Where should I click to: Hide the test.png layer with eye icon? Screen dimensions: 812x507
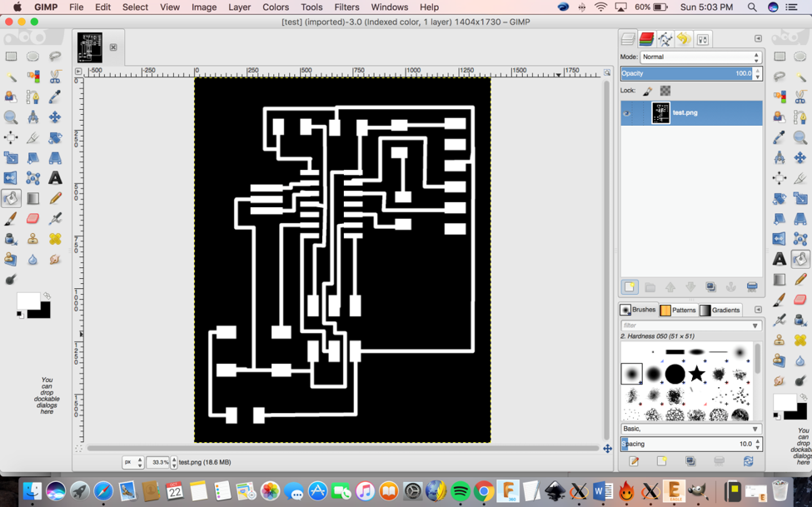pos(627,113)
